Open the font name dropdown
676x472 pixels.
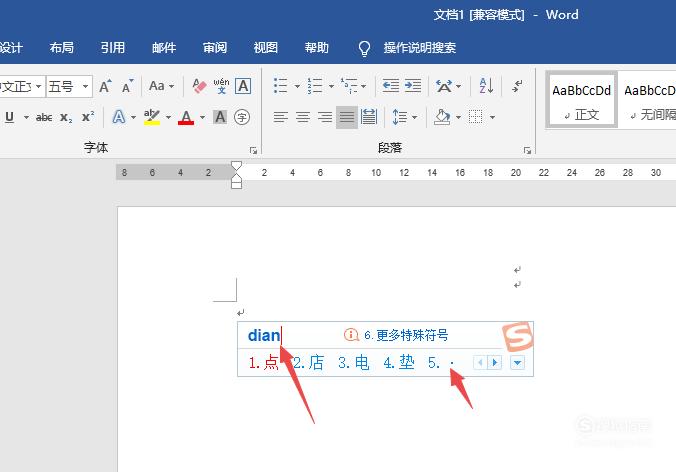pos(38,86)
